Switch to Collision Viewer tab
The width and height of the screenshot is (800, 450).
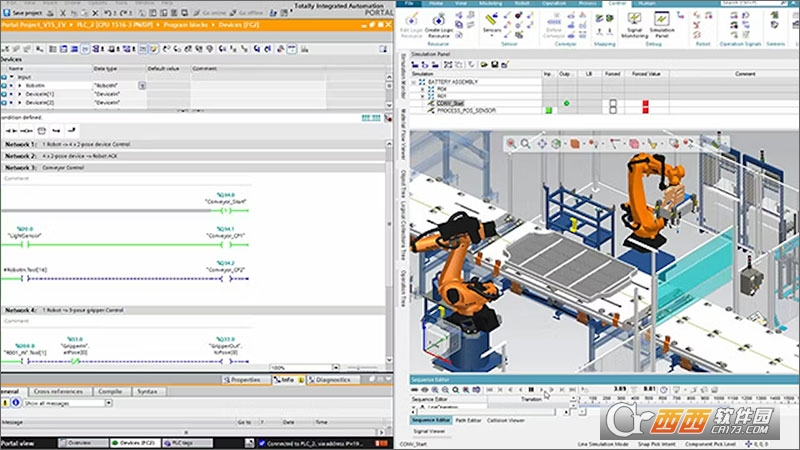click(506, 420)
